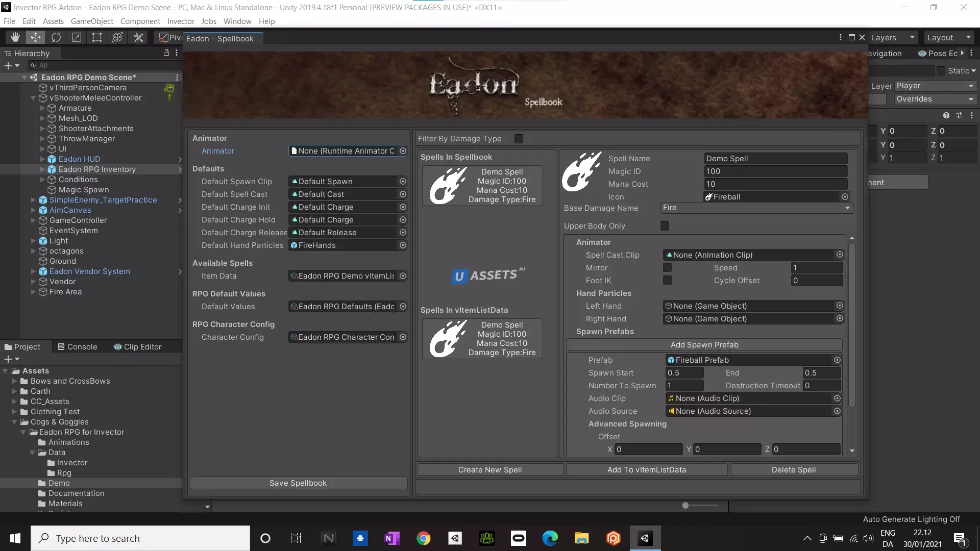
Task: Click the Project zoom slider handle
Action: coord(685,506)
